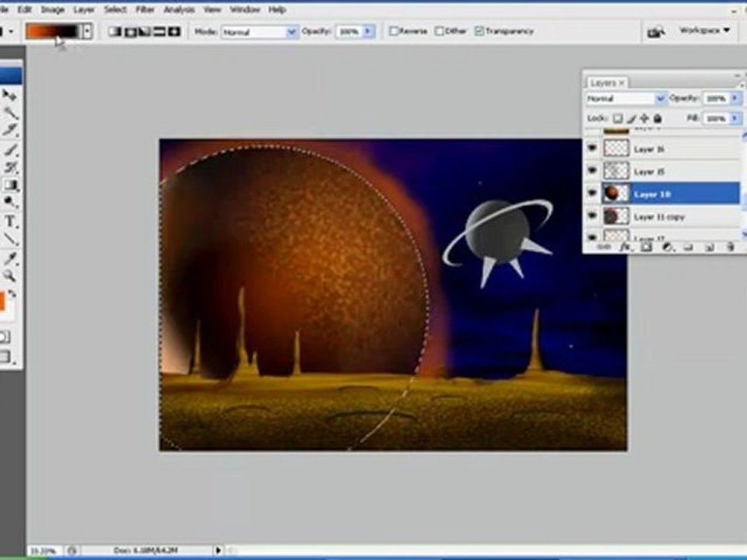Select the Magic Wand tool
747x560 pixels.
pos(9,114)
